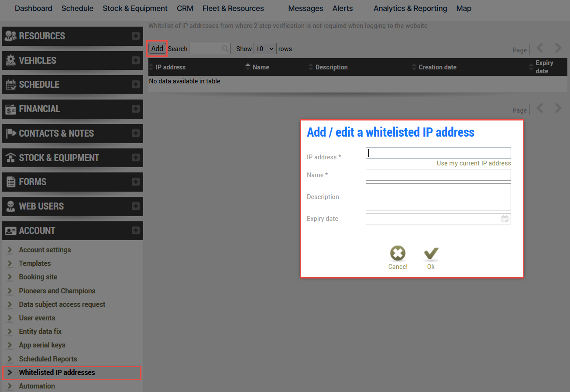Image resolution: width=570 pixels, height=392 pixels.
Task: Select Scheduled Reports in Account list
Action: [48, 359]
